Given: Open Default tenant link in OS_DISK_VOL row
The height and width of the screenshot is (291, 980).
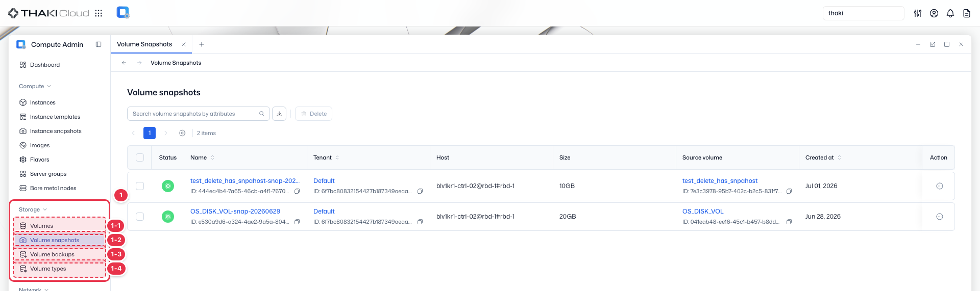Looking at the screenshot, I should click(324, 211).
